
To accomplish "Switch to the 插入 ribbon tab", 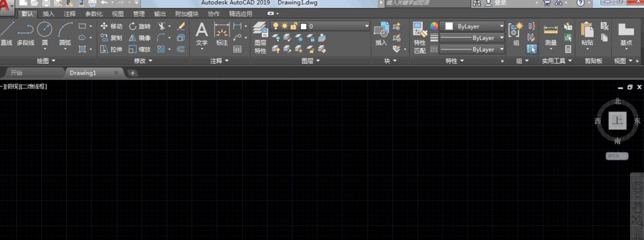I will pos(49,14).
